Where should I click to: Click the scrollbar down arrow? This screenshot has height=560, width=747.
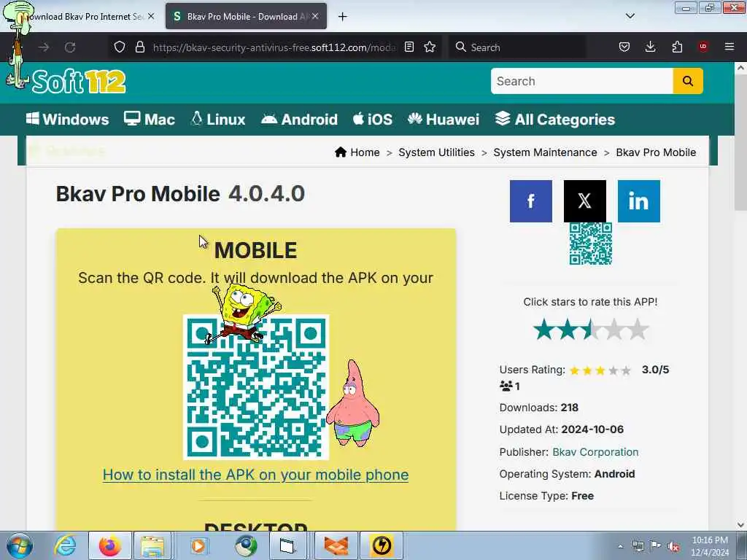[740, 525]
